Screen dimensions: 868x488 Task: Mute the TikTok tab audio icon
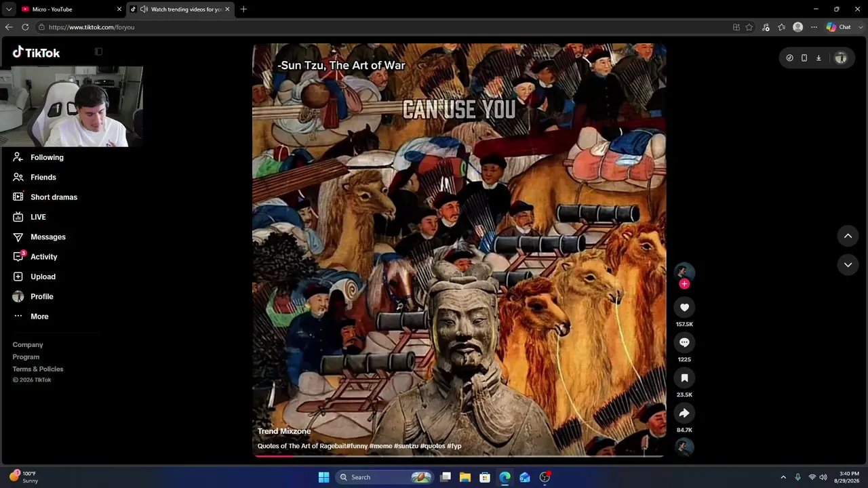[144, 9]
